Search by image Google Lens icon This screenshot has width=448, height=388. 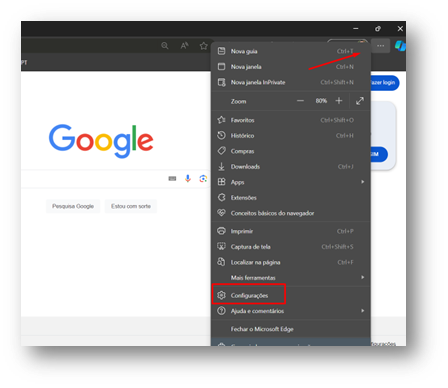click(203, 179)
